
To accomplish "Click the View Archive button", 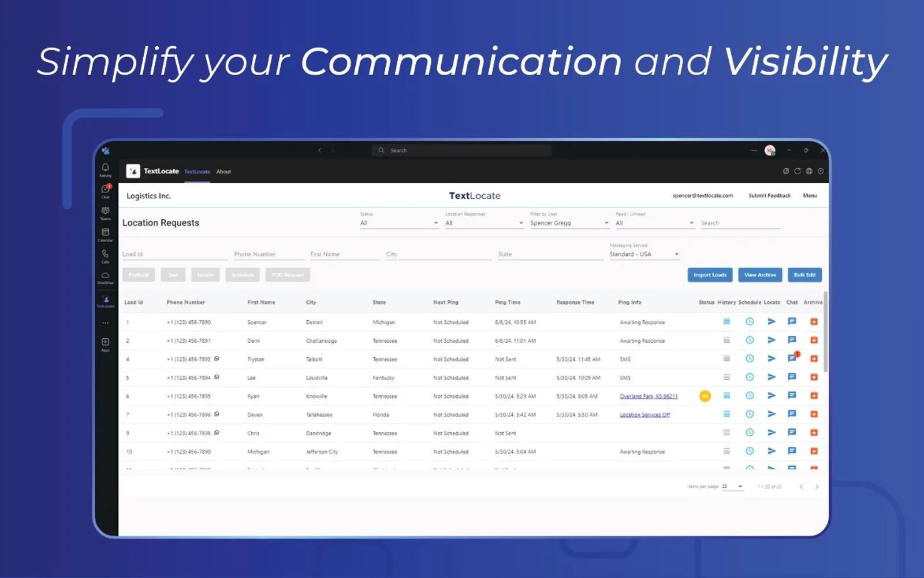I will tap(760, 275).
